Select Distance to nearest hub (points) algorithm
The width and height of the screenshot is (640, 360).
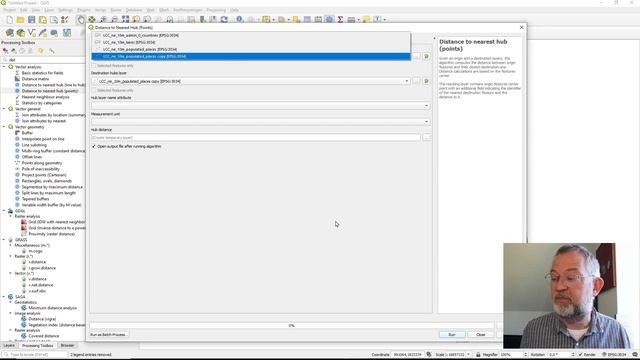click(50, 91)
